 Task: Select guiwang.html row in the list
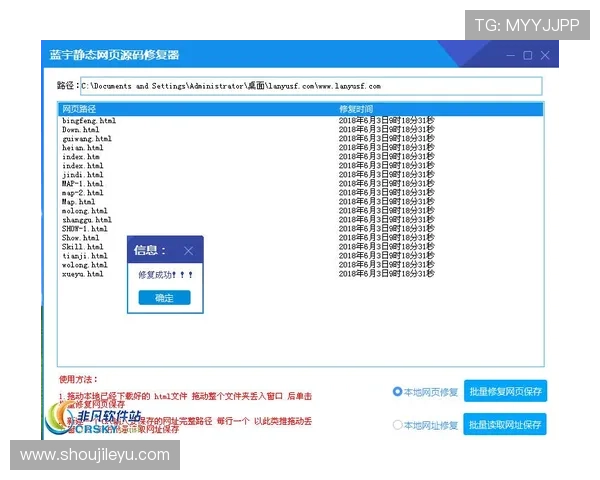click(86, 138)
